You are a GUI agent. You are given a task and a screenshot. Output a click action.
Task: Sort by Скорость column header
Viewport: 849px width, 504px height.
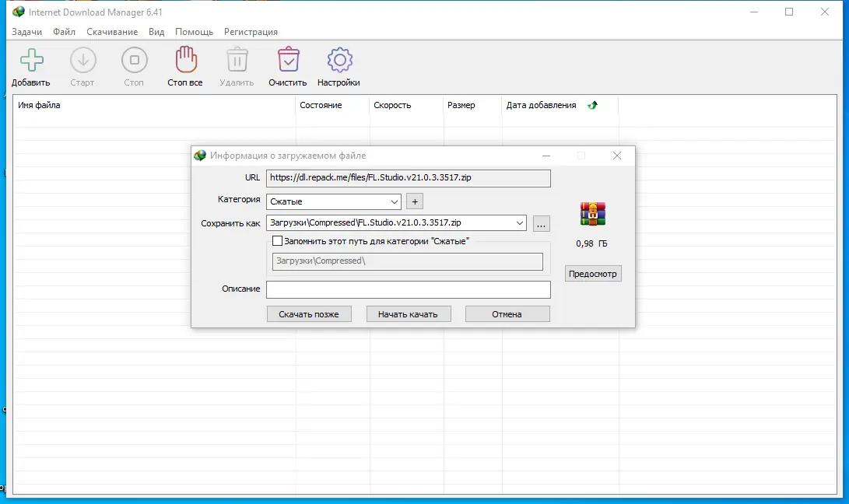(407, 105)
